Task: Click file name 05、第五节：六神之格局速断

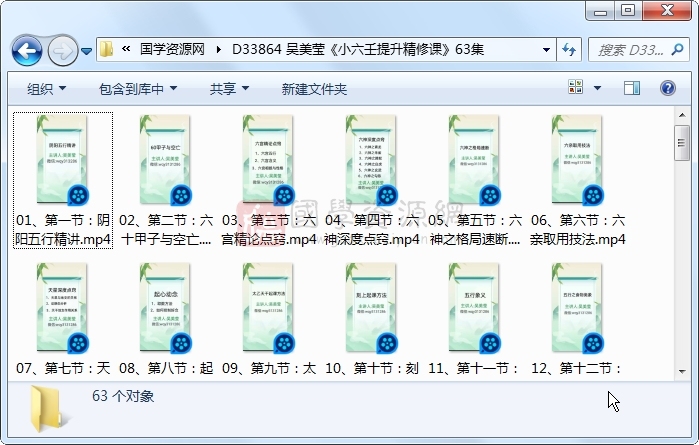Action: (475, 230)
